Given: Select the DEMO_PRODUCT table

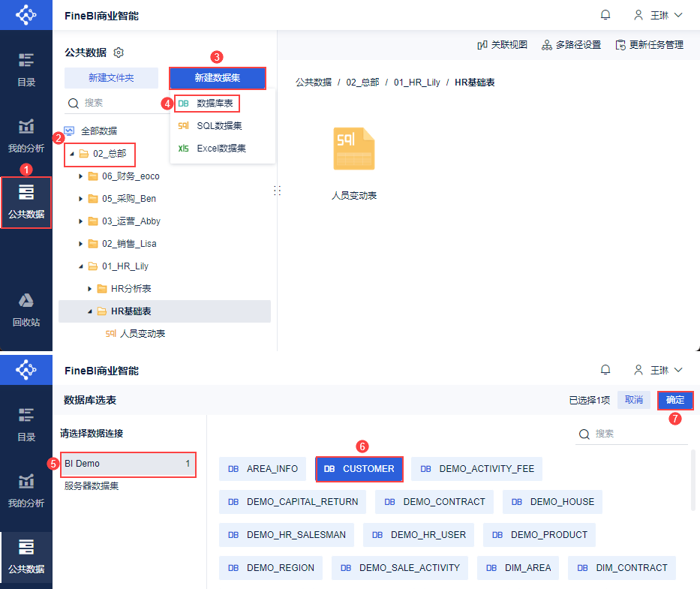Looking at the screenshot, I should [x=539, y=535].
